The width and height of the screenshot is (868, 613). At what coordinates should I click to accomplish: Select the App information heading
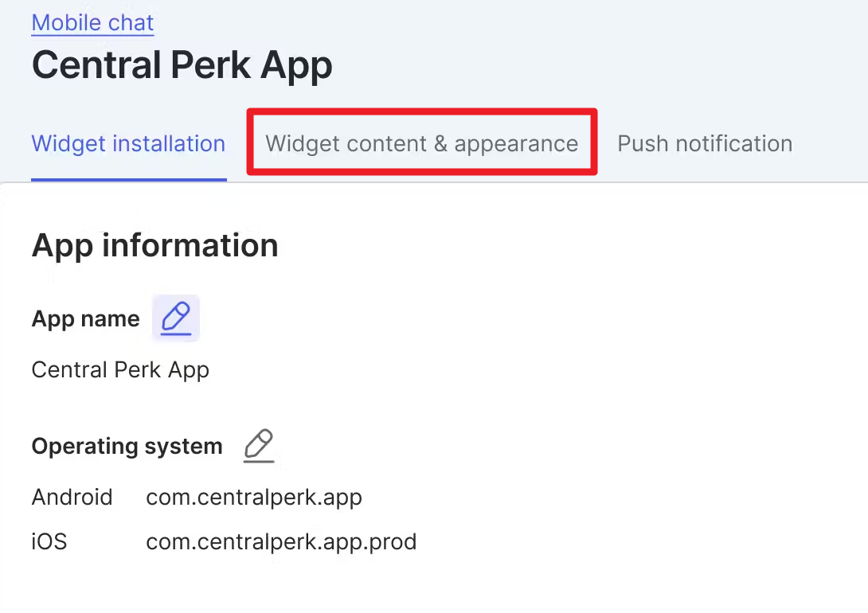coord(154,245)
